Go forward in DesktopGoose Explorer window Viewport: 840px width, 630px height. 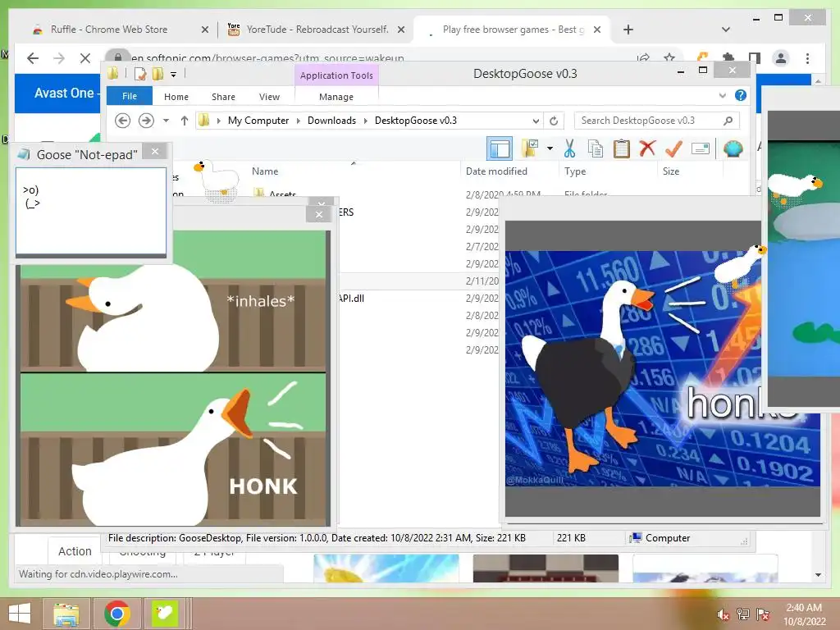point(146,121)
